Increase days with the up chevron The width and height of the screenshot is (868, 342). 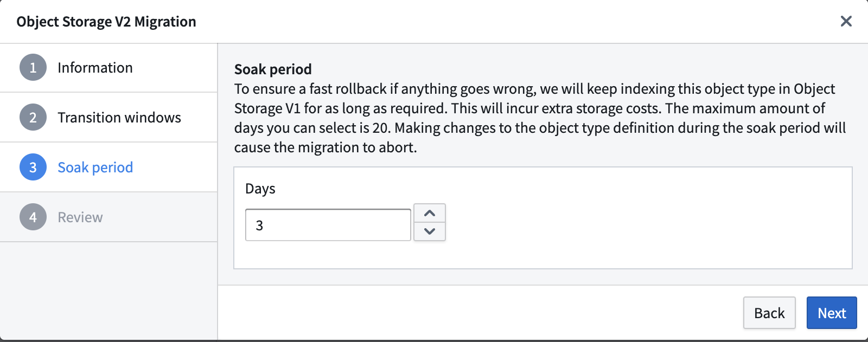click(430, 213)
